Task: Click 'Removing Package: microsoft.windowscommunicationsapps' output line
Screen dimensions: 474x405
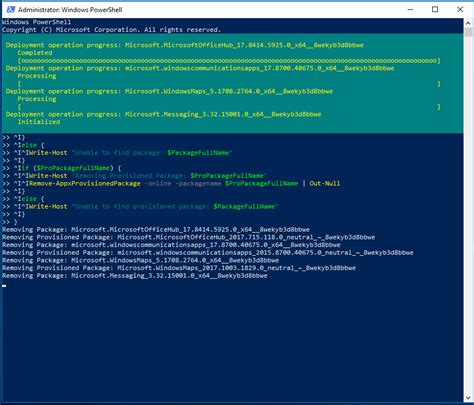Action: tap(171, 245)
